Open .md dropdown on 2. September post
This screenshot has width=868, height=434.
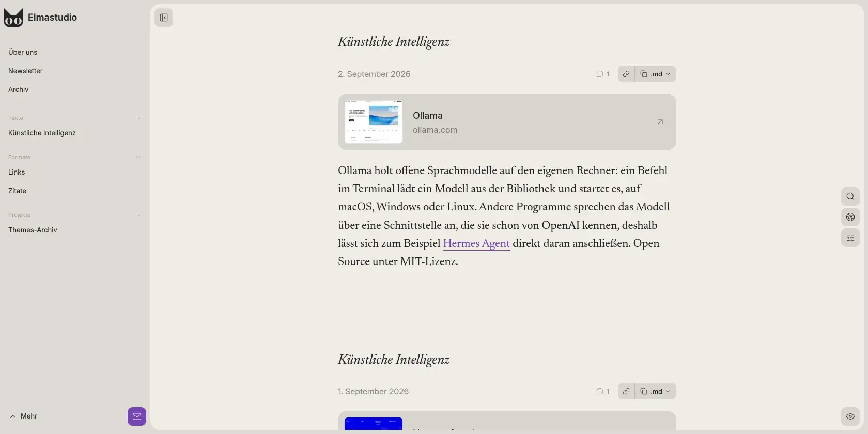tap(656, 74)
